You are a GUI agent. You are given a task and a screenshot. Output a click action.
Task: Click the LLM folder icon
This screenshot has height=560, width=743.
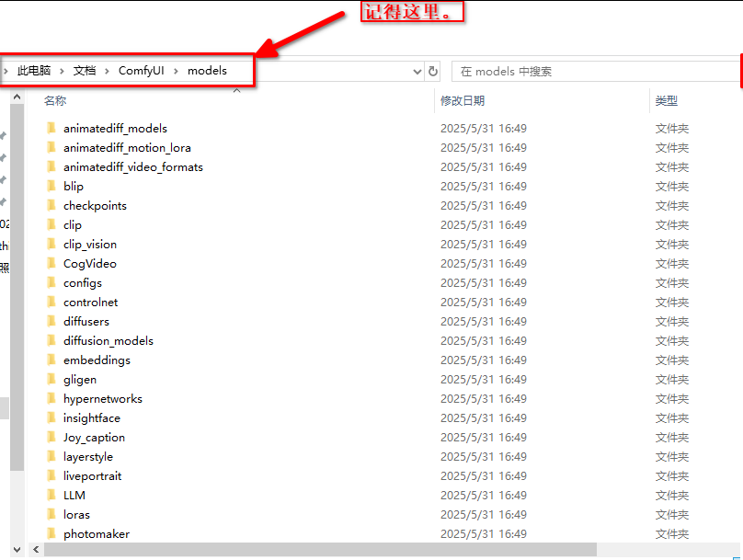click(x=51, y=496)
